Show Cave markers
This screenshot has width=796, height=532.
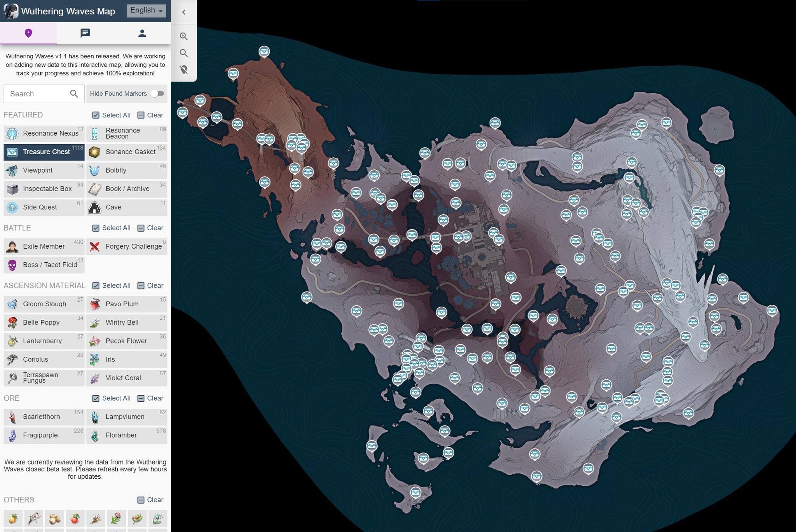tap(127, 207)
